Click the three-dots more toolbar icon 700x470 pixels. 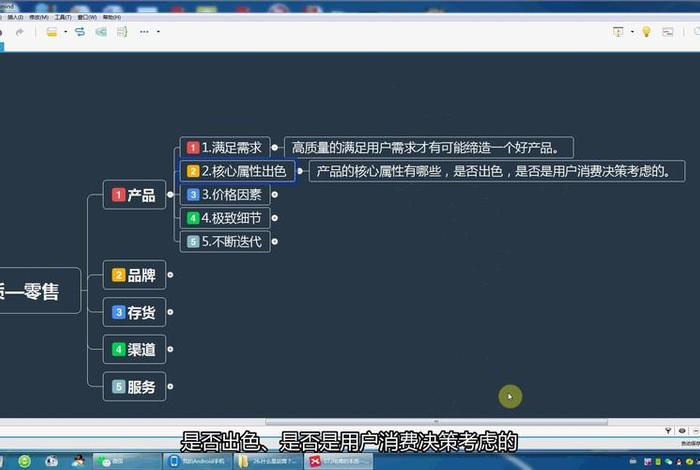(144, 32)
